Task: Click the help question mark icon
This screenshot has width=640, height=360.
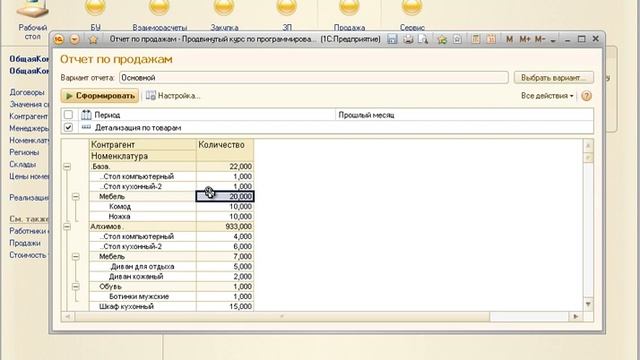Action: [586, 96]
